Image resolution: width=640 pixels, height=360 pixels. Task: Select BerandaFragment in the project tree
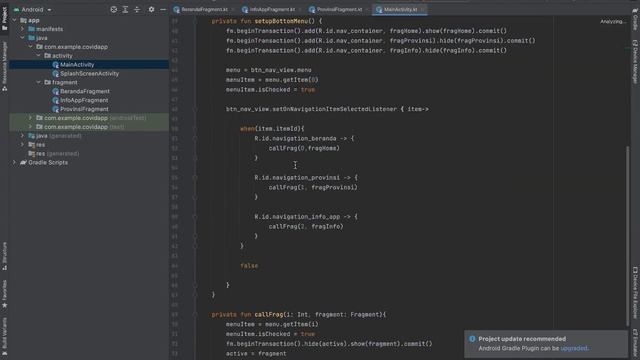pos(84,91)
